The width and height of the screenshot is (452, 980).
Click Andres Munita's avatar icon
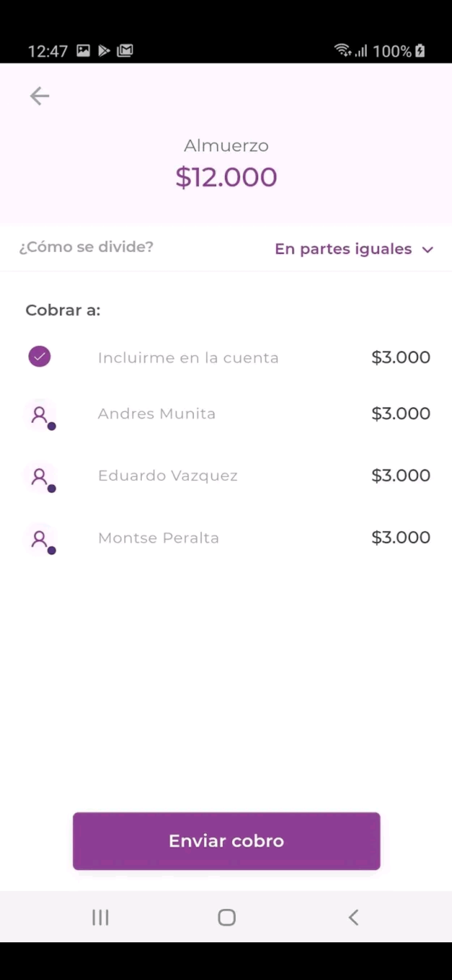click(40, 415)
